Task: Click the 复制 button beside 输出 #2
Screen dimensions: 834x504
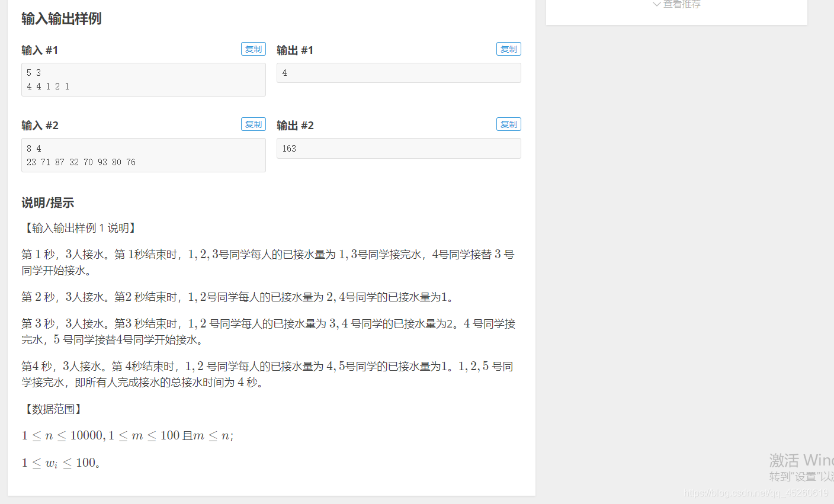Action: click(x=508, y=124)
